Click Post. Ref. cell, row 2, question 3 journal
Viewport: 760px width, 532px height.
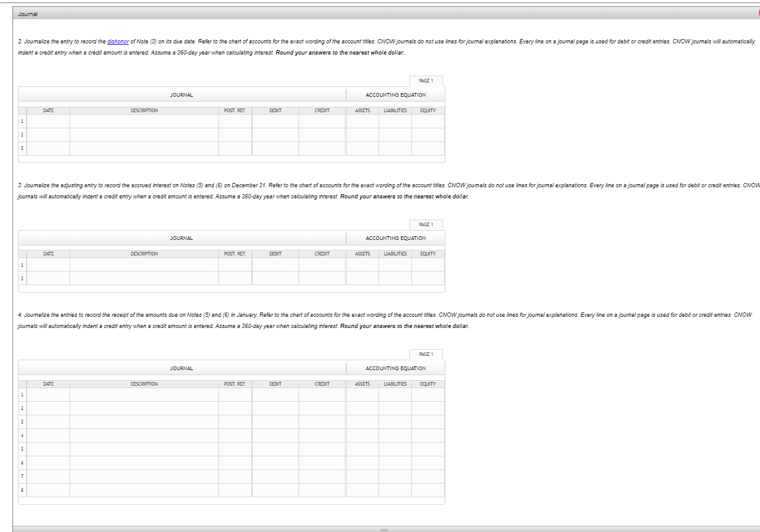click(x=235, y=278)
